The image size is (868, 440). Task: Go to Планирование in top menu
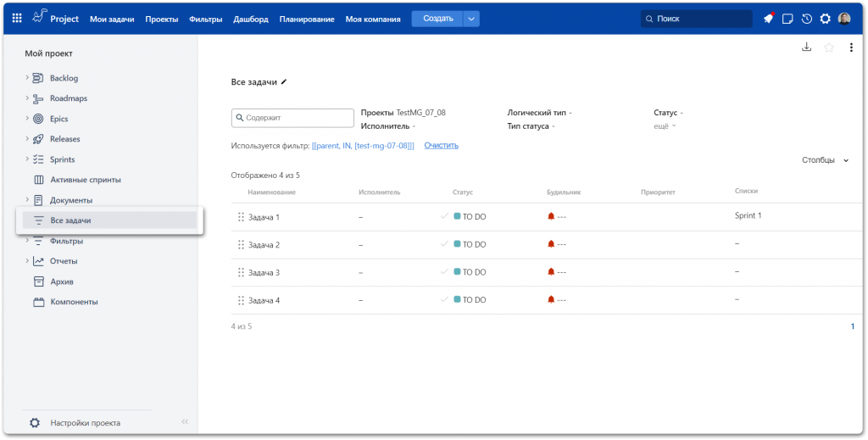tap(307, 19)
